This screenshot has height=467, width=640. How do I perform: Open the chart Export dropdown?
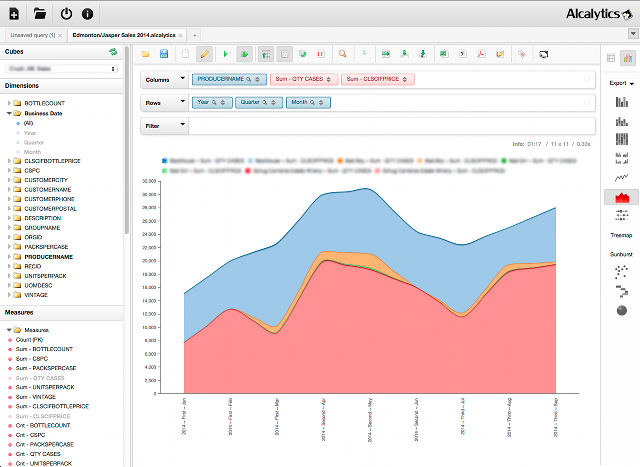622,83
